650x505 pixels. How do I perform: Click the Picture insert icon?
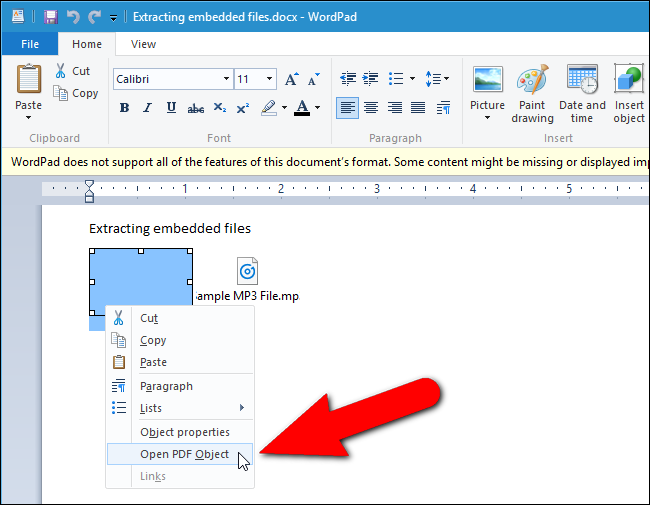[488, 79]
